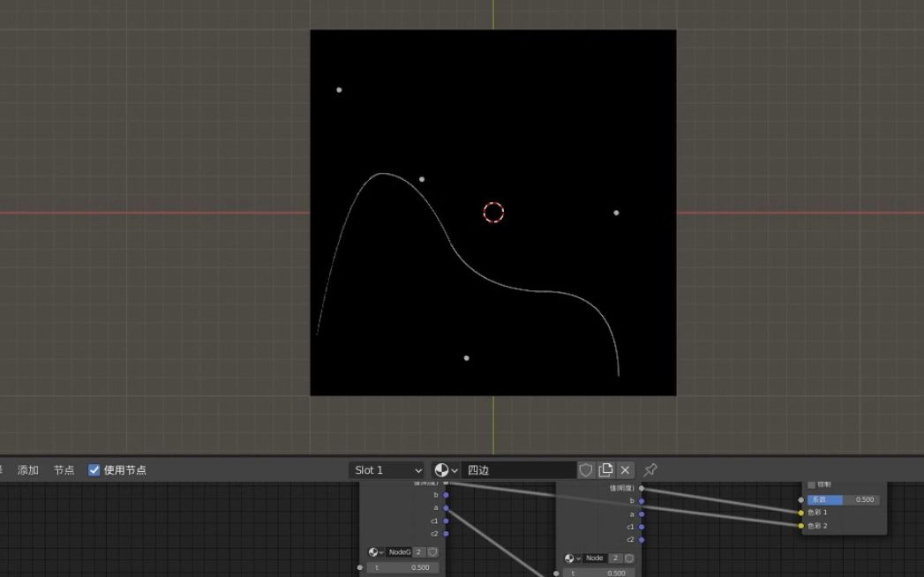This screenshot has width=924, height=577.
Task: Click the pin icon in shader editor header
Action: (649, 470)
